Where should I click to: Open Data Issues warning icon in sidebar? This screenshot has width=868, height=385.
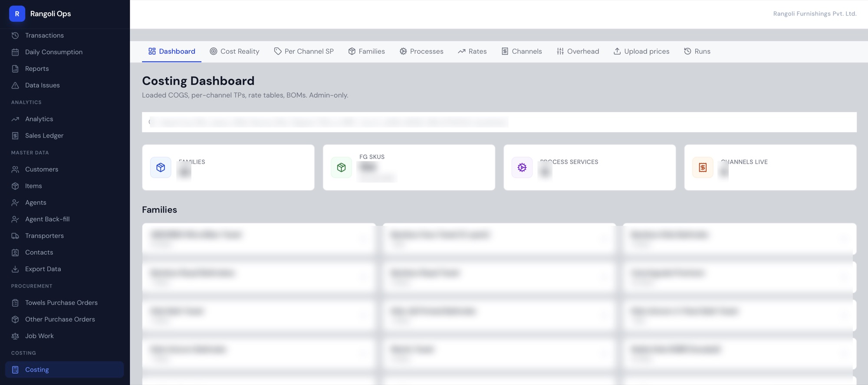(x=15, y=85)
